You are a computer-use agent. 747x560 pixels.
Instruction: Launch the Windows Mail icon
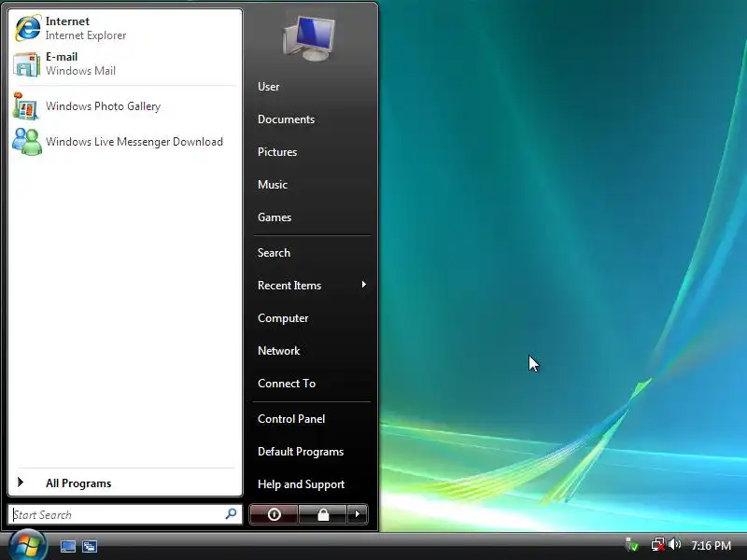click(x=27, y=63)
